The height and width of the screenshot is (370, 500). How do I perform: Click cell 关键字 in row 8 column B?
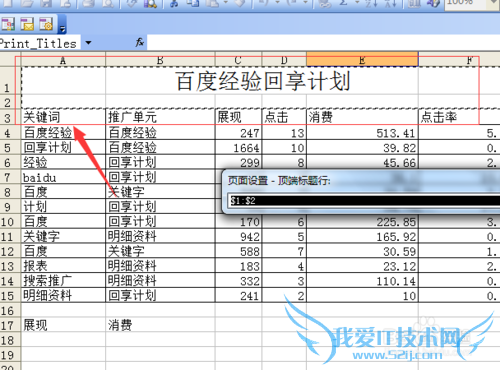(x=160, y=192)
